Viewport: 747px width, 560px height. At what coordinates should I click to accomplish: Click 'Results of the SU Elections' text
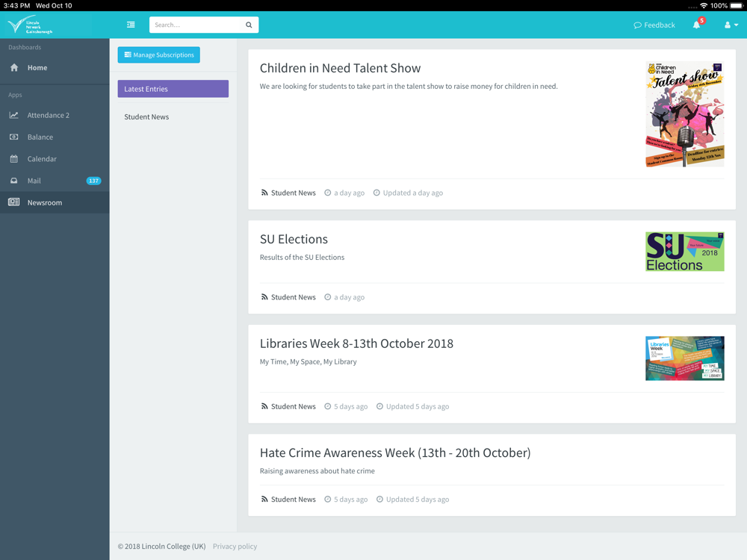tap(302, 257)
